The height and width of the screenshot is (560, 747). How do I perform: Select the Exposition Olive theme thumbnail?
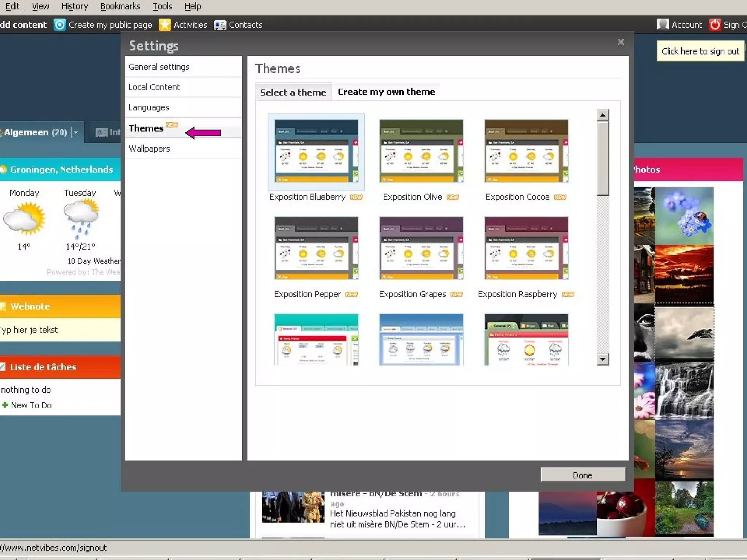click(421, 151)
